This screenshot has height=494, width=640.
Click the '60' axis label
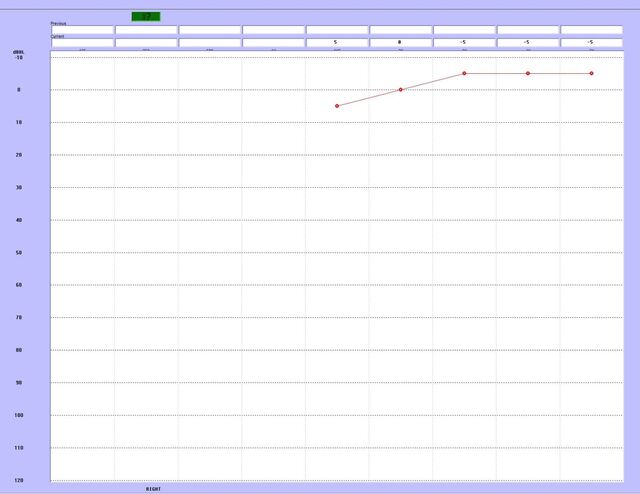pyautogui.click(x=19, y=285)
